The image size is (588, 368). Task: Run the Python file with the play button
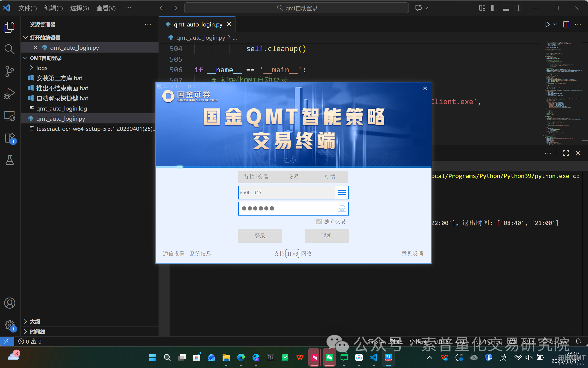pyautogui.click(x=548, y=24)
